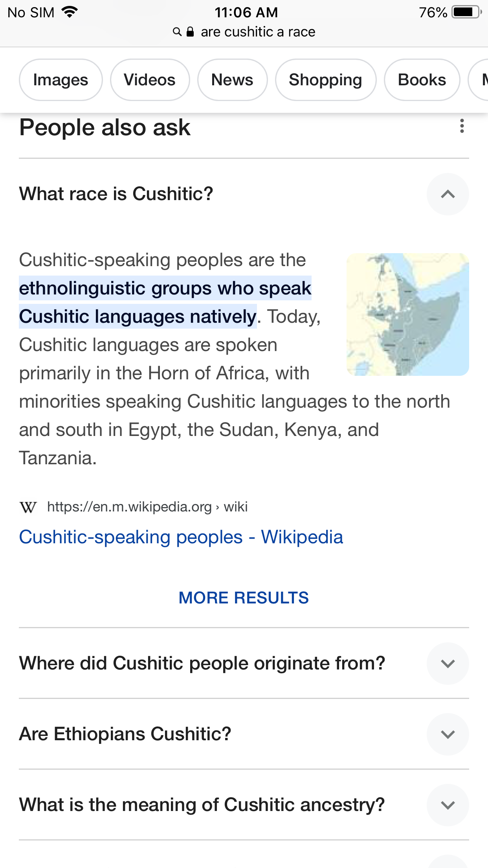
Task: Open the Horn of Africa map thumbnail
Action: tap(407, 314)
